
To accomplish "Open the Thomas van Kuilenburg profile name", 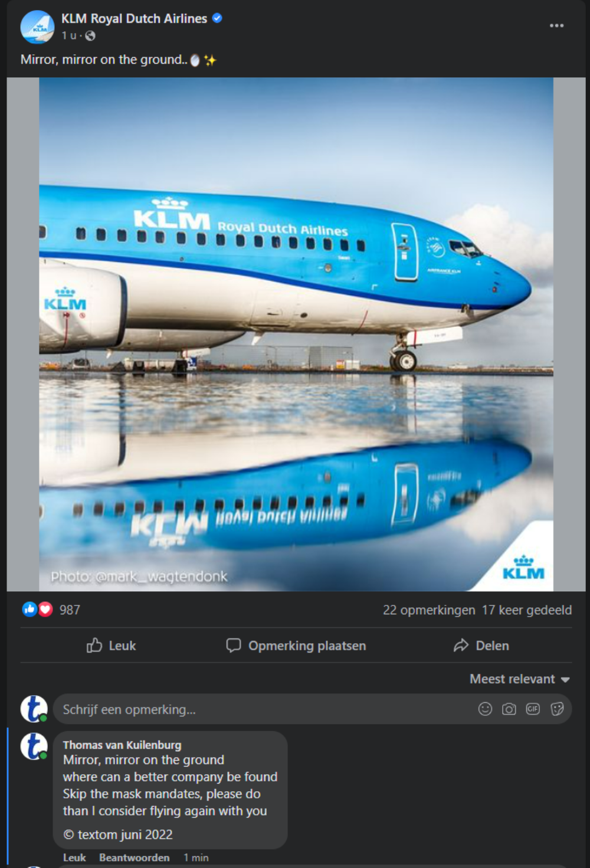I will point(122,745).
